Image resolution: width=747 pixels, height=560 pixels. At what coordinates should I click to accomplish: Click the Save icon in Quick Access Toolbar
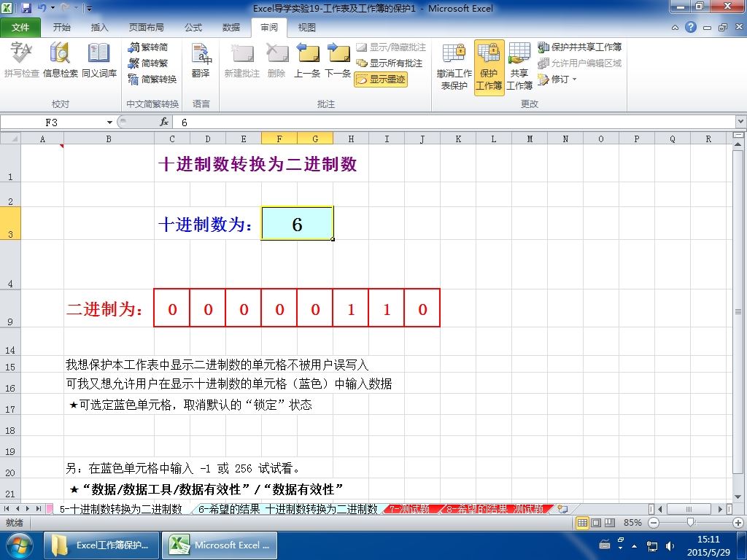[26, 8]
